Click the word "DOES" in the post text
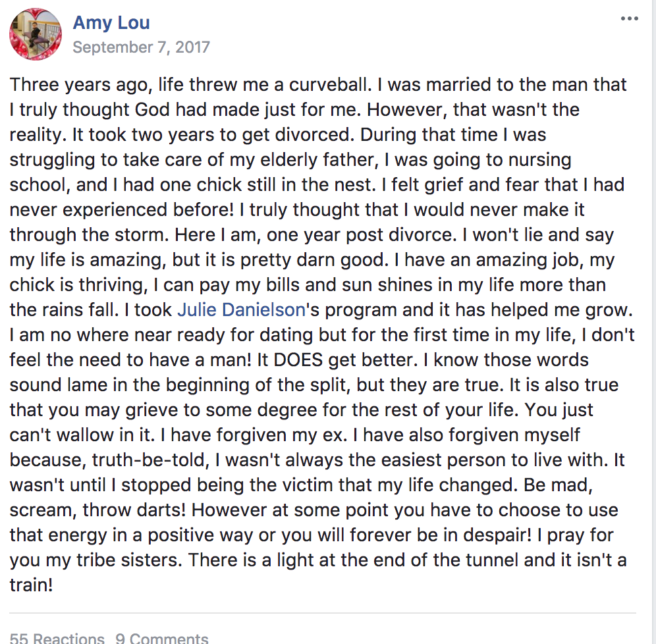 click(298, 360)
